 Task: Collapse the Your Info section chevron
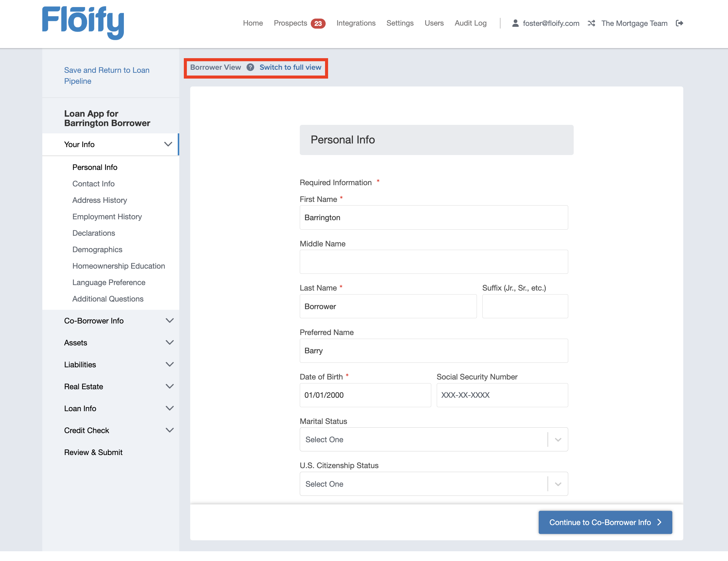(x=168, y=144)
